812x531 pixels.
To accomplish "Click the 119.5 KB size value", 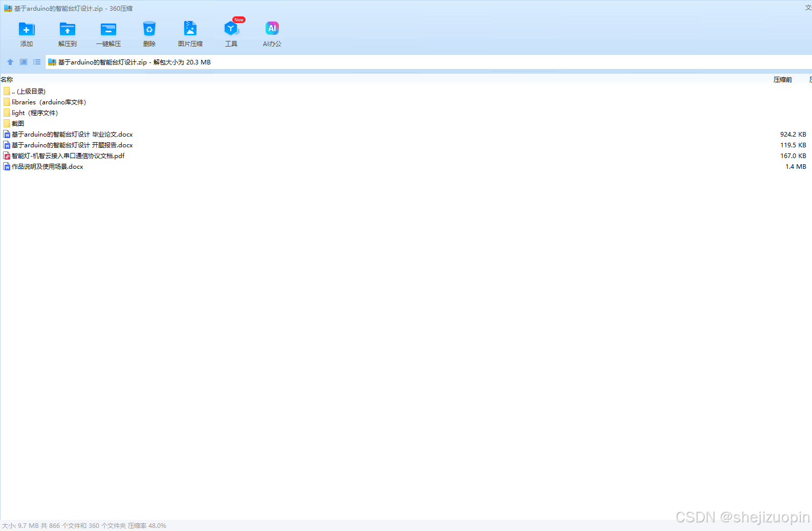I will point(793,145).
